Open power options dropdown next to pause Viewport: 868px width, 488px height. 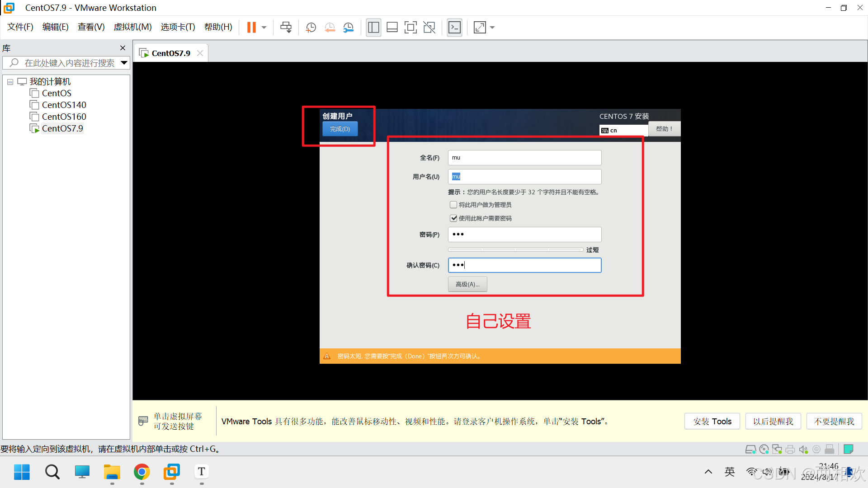click(x=264, y=28)
